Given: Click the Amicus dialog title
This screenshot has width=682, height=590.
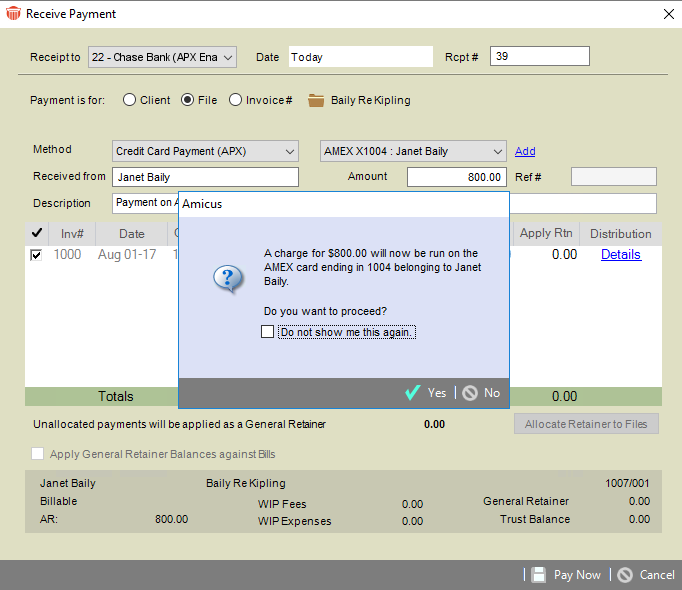Looking at the screenshot, I should coord(202,204).
